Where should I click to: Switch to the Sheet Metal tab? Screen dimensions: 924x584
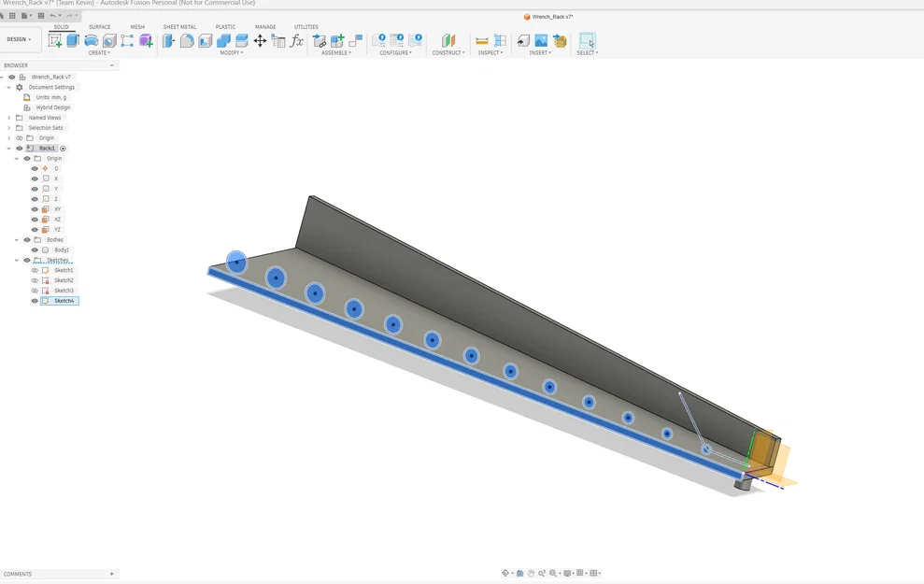179,27
